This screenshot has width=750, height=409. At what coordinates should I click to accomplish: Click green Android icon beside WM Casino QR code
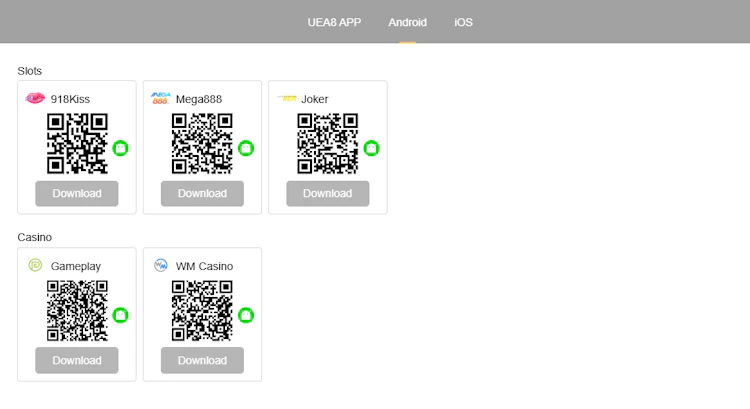click(246, 315)
